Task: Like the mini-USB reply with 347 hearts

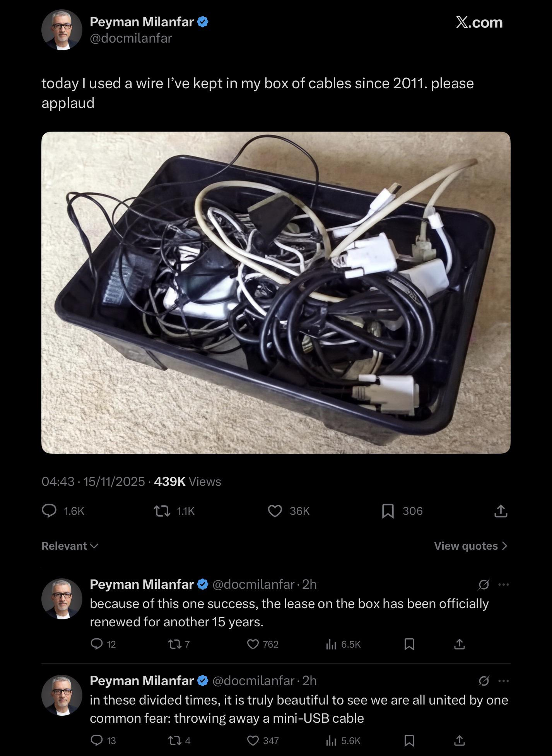Action: (253, 741)
